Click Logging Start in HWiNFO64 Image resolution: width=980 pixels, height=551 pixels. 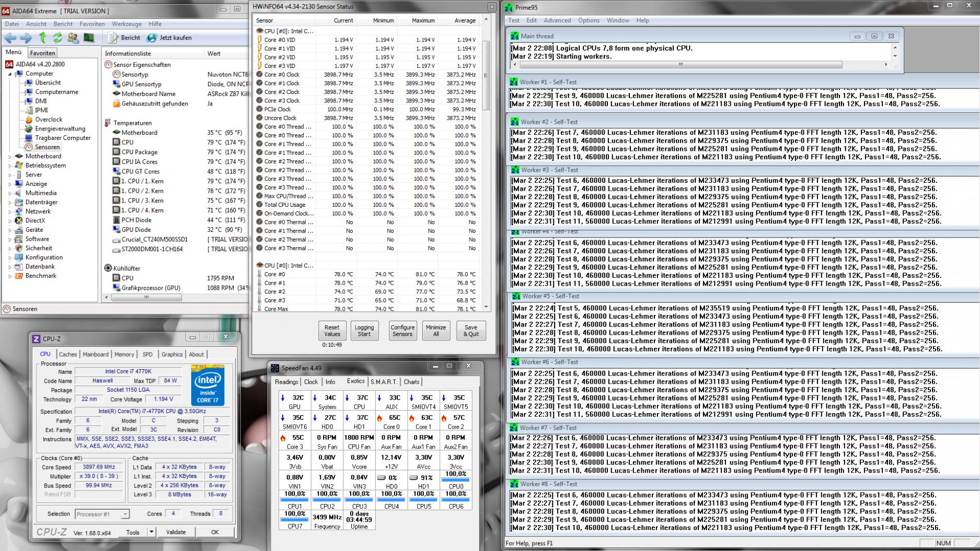[364, 331]
